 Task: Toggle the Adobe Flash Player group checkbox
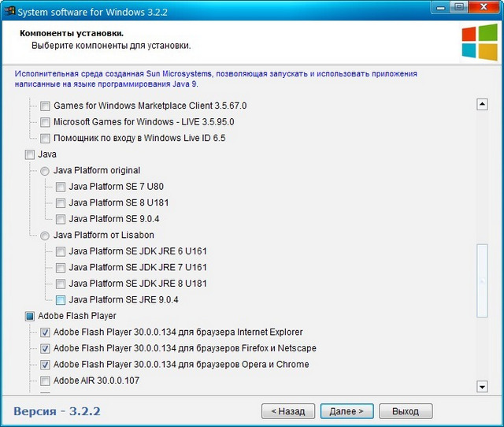tap(30, 316)
